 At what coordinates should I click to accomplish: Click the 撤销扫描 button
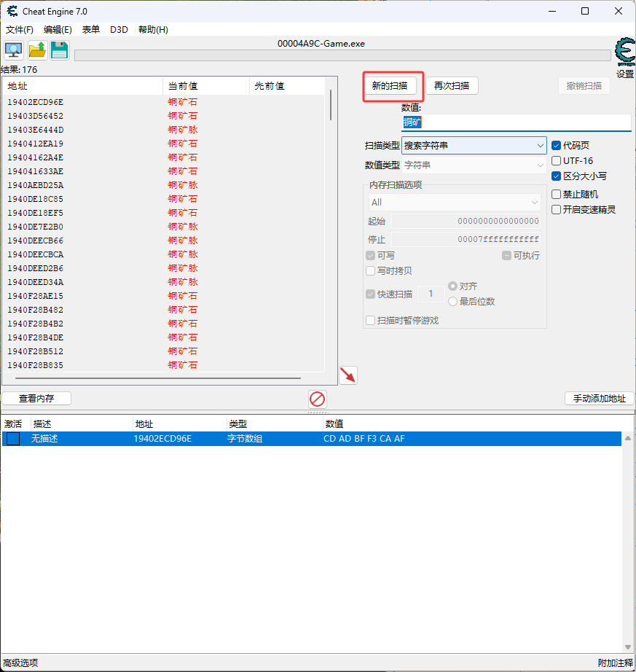pos(584,86)
